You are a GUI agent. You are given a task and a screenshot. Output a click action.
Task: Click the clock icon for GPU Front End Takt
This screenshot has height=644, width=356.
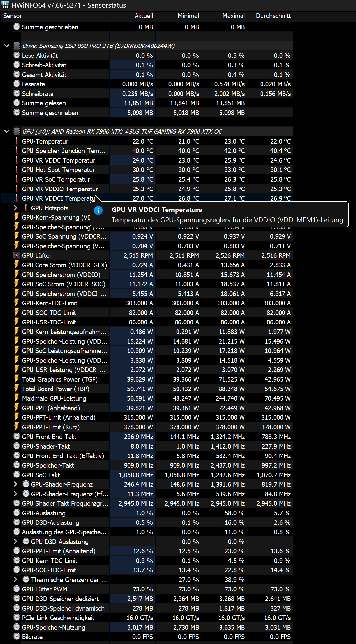[x=17, y=436]
